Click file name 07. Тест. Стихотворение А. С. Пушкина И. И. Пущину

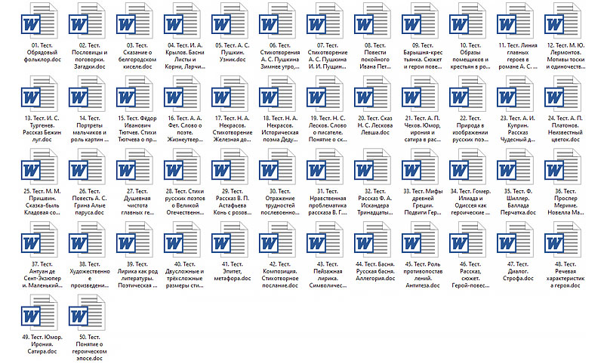328,56
